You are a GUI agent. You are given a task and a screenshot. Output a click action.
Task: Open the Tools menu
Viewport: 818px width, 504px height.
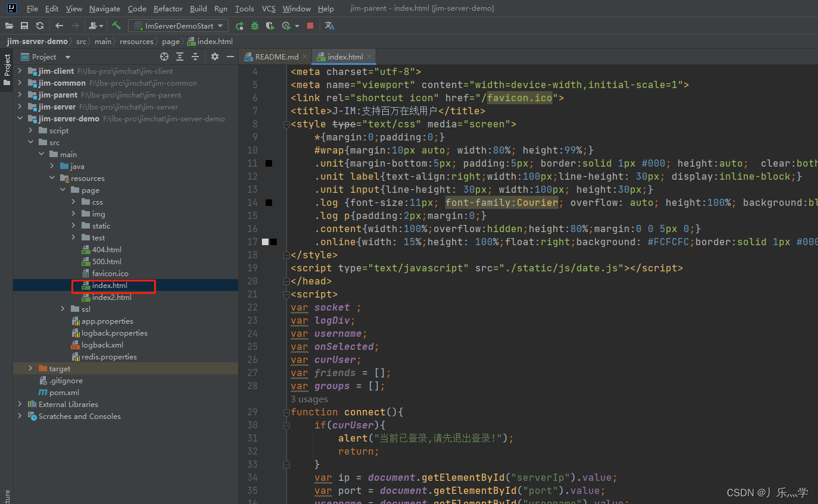pyautogui.click(x=244, y=8)
